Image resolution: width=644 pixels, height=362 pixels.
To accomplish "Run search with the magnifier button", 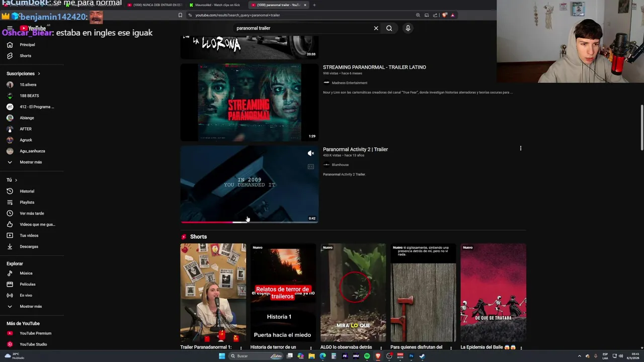I will [x=389, y=28].
